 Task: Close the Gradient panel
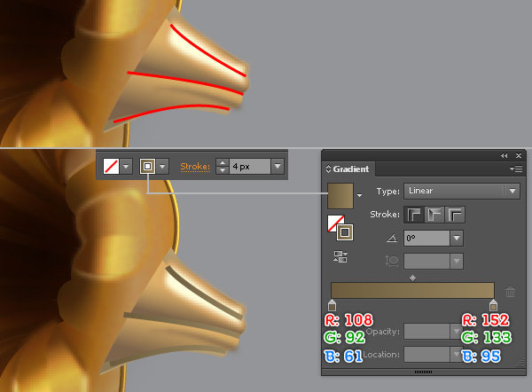pos(519,156)
